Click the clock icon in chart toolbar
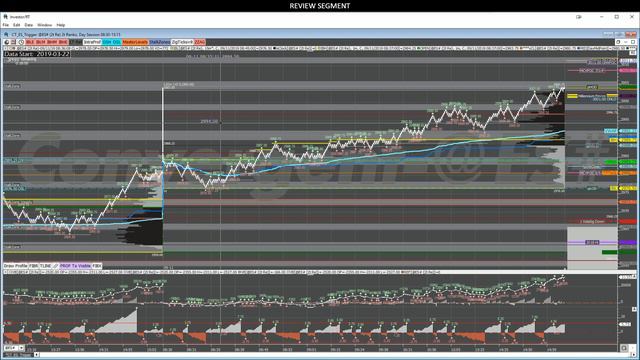This screenshot has height=360, width=640. point(21,42)
